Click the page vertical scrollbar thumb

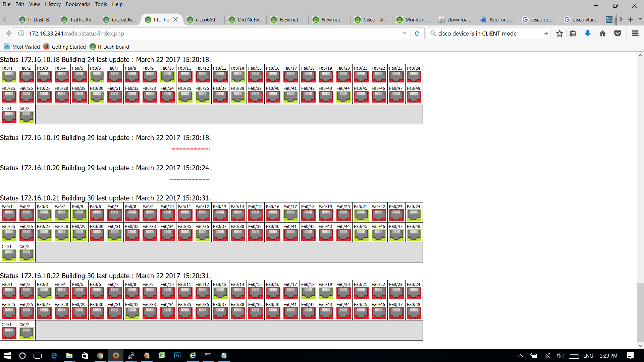pos(640,312)
